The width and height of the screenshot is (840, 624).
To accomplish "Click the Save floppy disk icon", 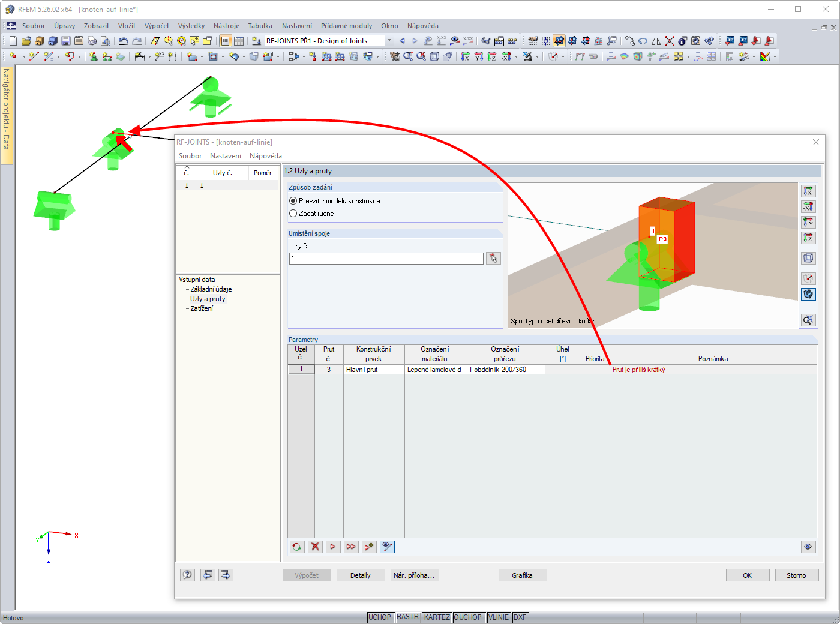I will click(66, 41).
